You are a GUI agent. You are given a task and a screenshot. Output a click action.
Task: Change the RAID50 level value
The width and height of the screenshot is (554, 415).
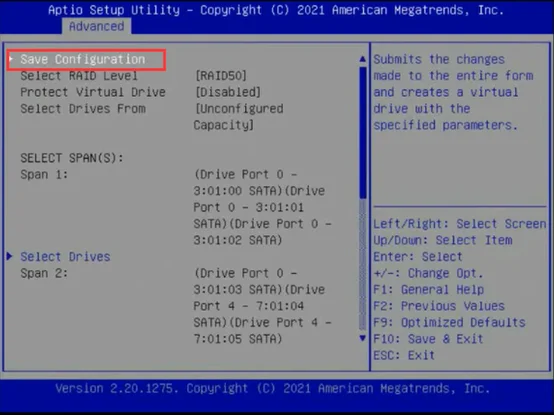(x=221, y=76)
